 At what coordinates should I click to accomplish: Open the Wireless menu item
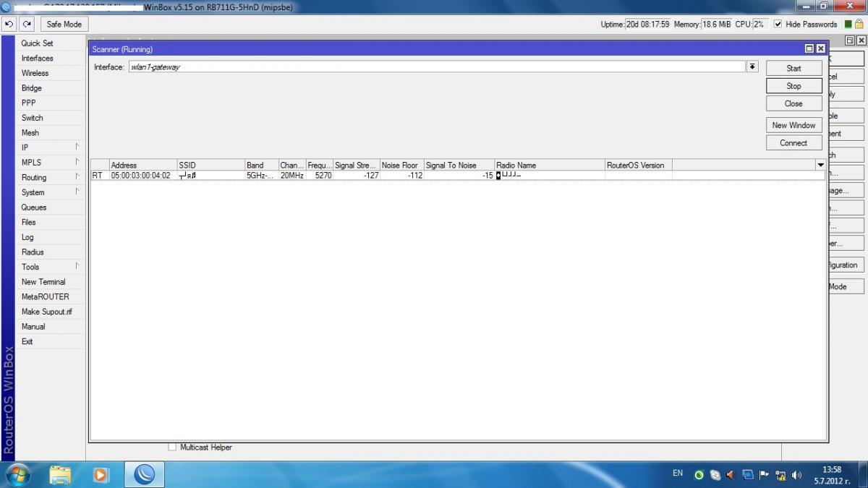click(x=35, y=73)
